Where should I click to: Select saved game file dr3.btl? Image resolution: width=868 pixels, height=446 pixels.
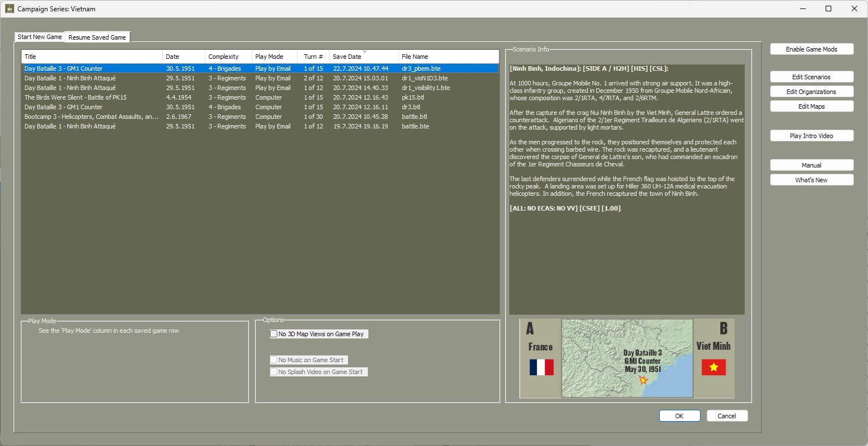[260, 107]
